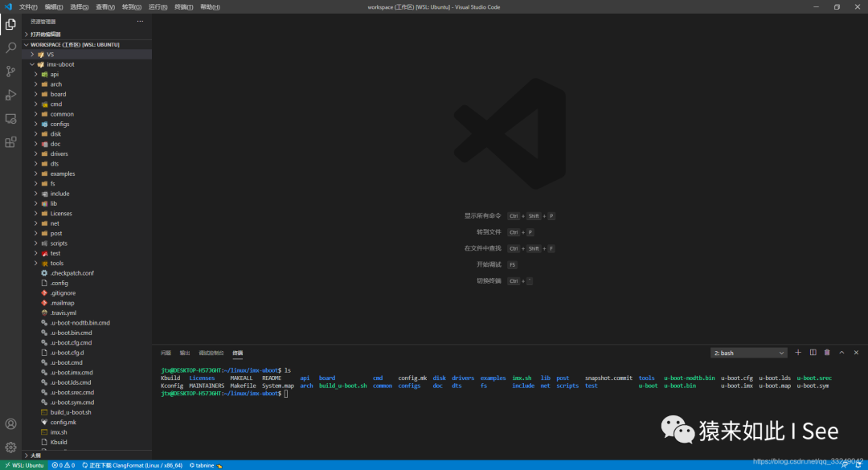Open the Accounts menu icon
Screen dimensions: 868x470
click(10, 424)
